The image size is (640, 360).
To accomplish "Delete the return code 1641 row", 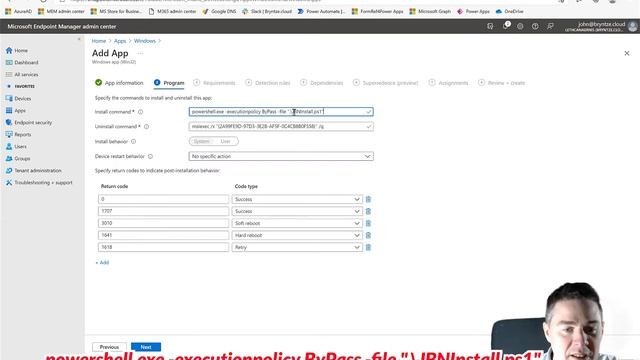I will 368,235.
